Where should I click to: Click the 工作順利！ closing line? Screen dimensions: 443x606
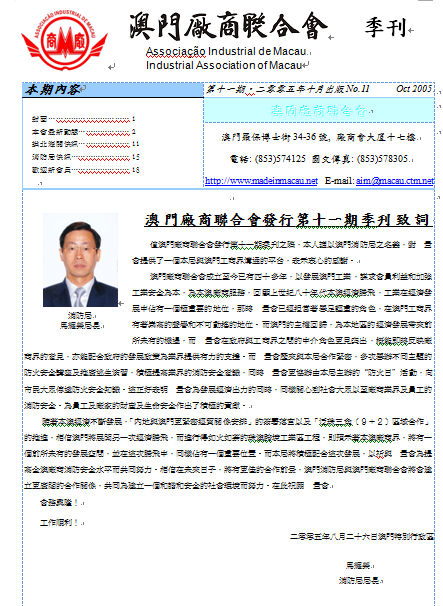[x=59, y=523]
